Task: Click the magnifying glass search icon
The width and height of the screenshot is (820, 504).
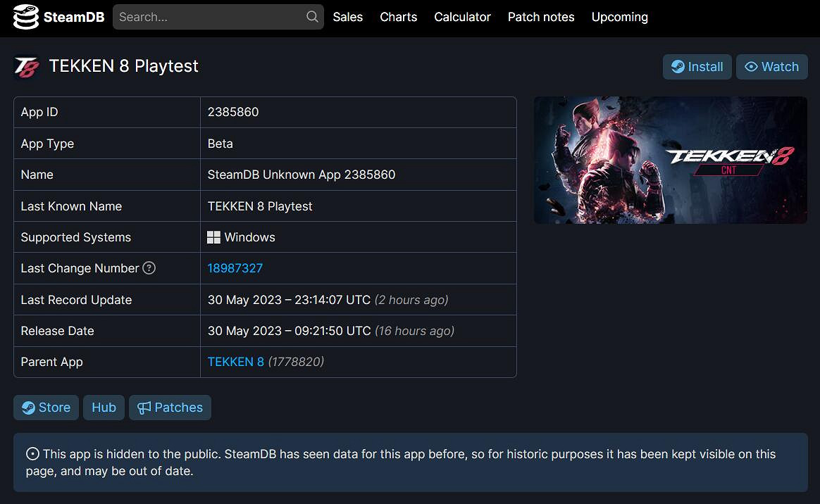Action: (x=311, y=17)
